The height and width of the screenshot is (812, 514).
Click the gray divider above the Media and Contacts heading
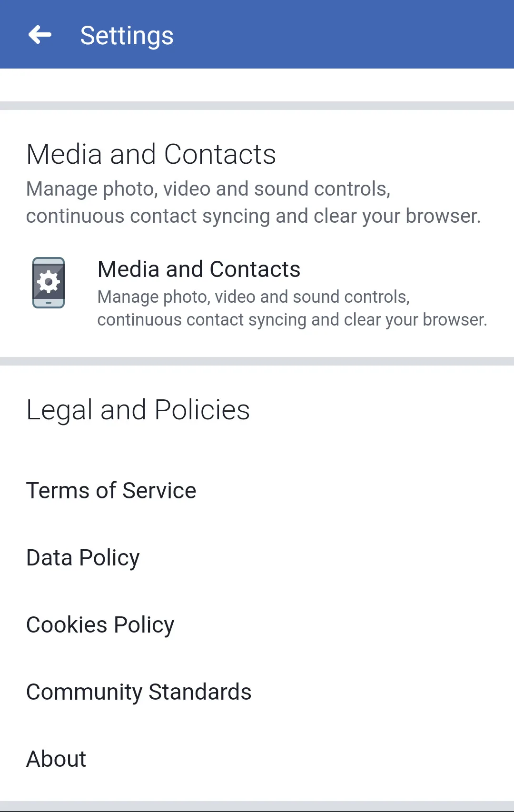(x=257, y=106)
